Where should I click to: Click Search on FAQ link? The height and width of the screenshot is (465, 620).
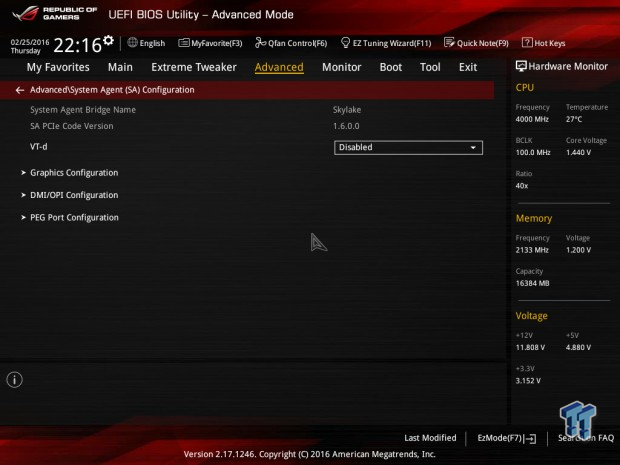[x=586, y=438]
